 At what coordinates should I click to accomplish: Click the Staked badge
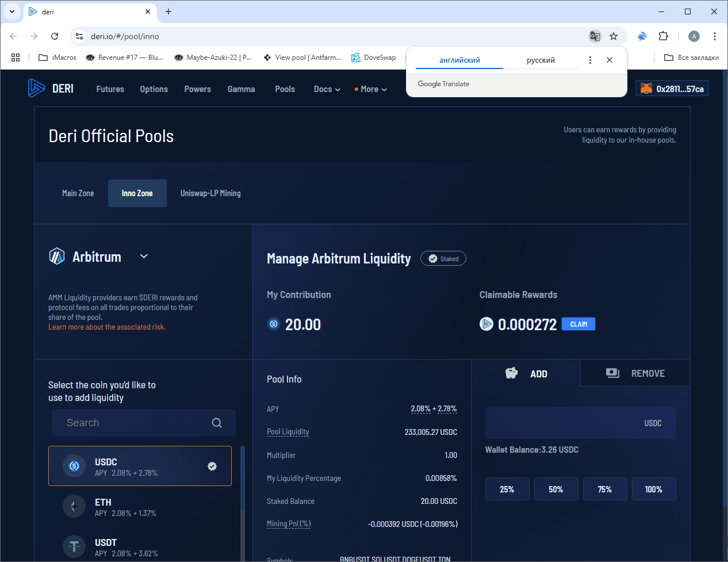click(443, 259)
